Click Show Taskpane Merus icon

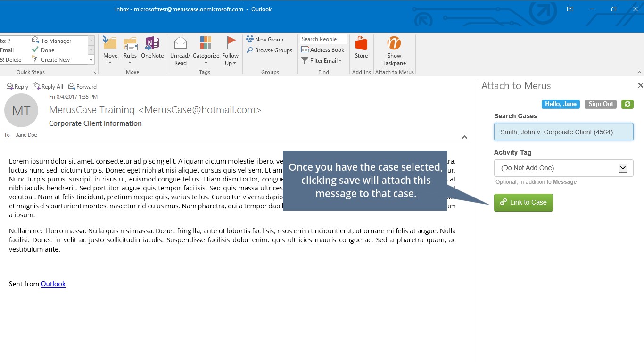point(394,51)
